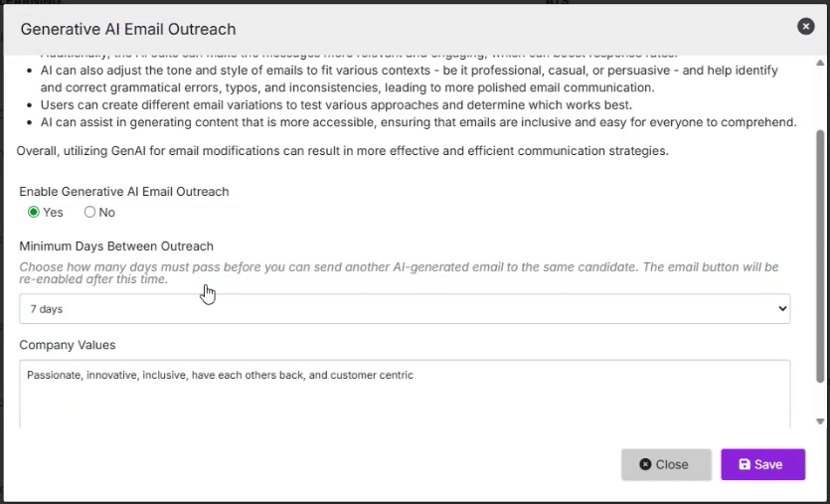Dismiss the dialog with the header X icon
The height and width of the screenshot is (504, 830).
[x=806, y=27]
